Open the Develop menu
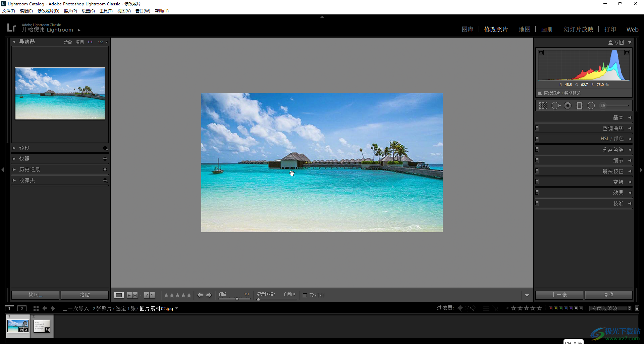This screenshot has height=344, width=644. [x=48, y=11]
